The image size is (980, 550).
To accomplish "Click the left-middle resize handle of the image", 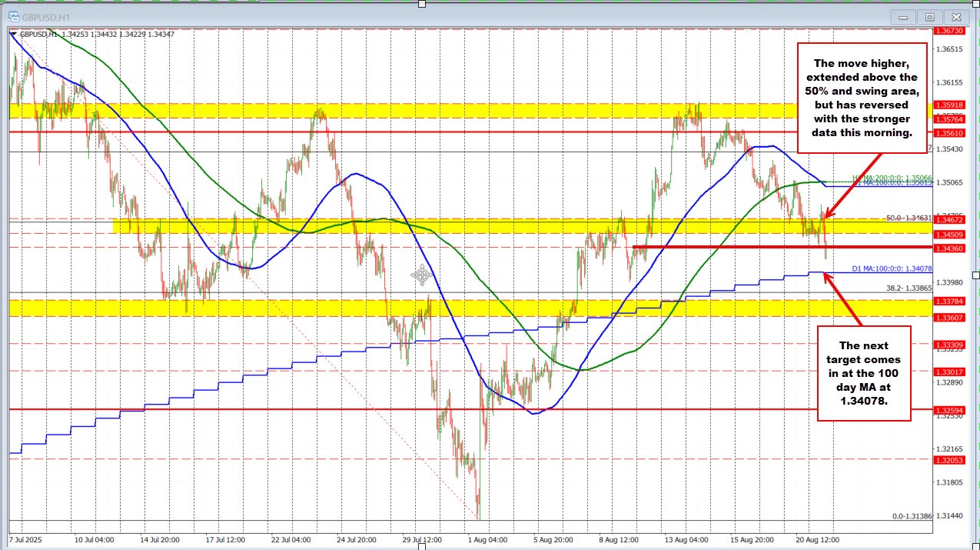I will point(3,275).
